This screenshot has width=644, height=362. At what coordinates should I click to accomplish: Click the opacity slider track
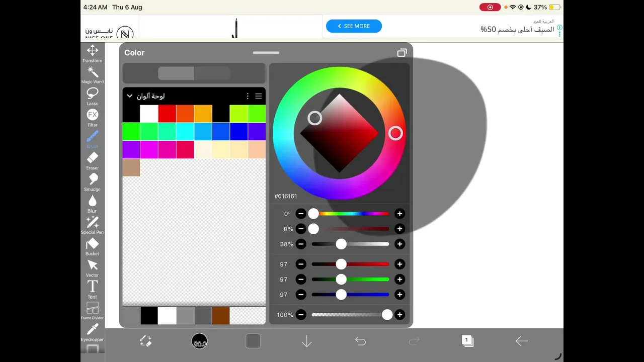point(351,315)
